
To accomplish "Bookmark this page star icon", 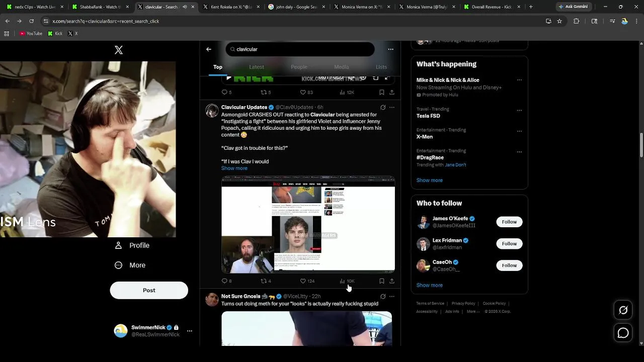I will (559, 21).
